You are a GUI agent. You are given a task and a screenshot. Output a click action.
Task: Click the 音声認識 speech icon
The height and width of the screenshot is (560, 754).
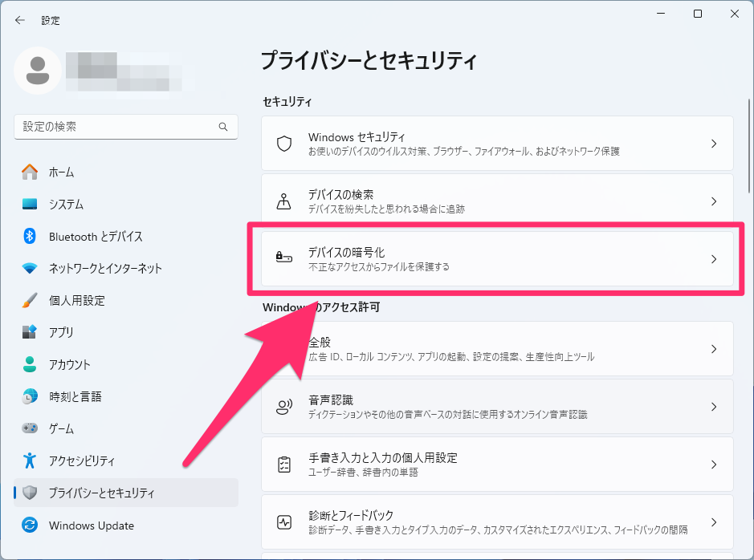[284, 407]
